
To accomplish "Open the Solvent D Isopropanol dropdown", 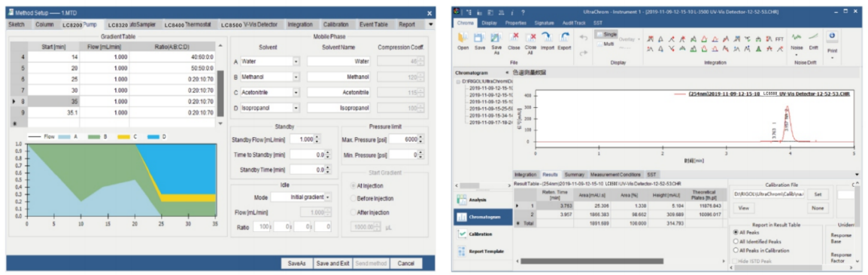I will 296,108.
